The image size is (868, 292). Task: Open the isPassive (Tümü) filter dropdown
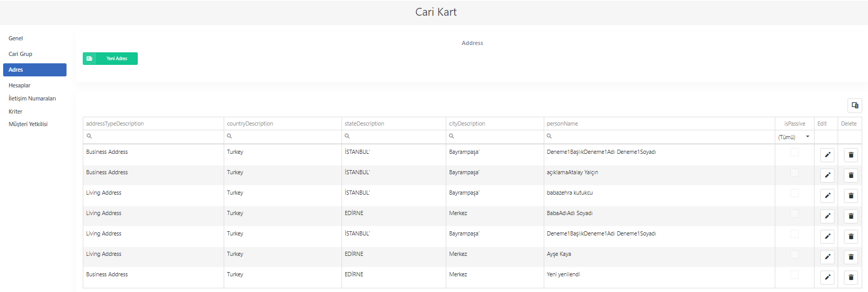pos(794,137)
